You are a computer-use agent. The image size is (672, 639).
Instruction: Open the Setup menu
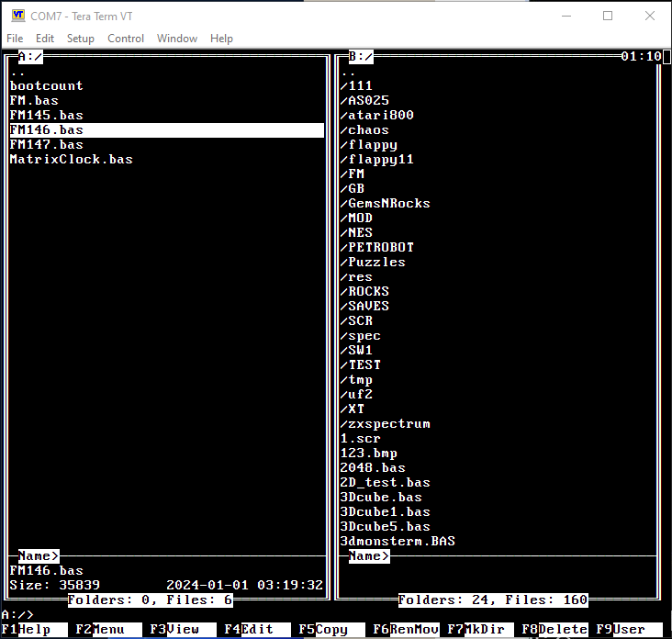(x=81, y=39)
